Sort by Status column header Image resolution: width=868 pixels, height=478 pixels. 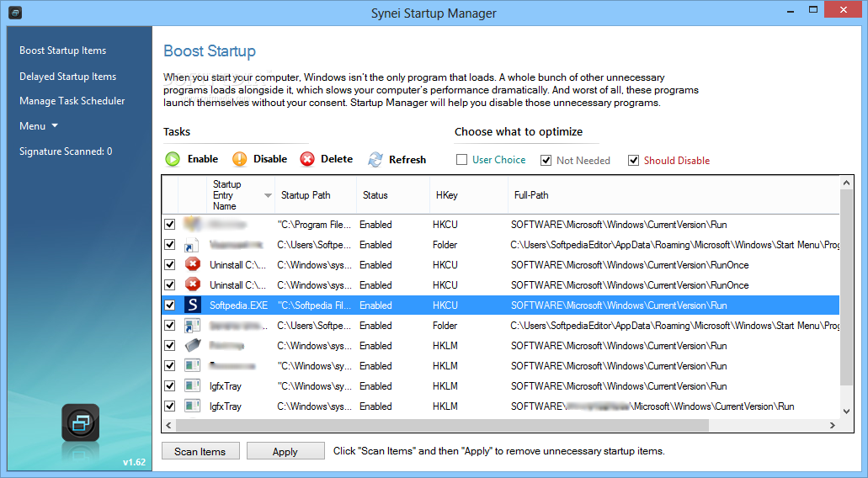[x=393, y=194]
